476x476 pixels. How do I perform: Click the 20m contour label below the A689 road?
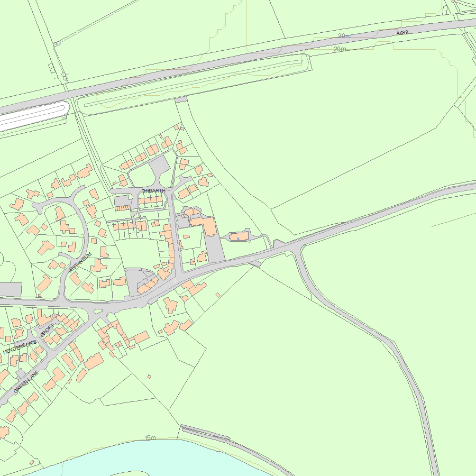[340, 49]
